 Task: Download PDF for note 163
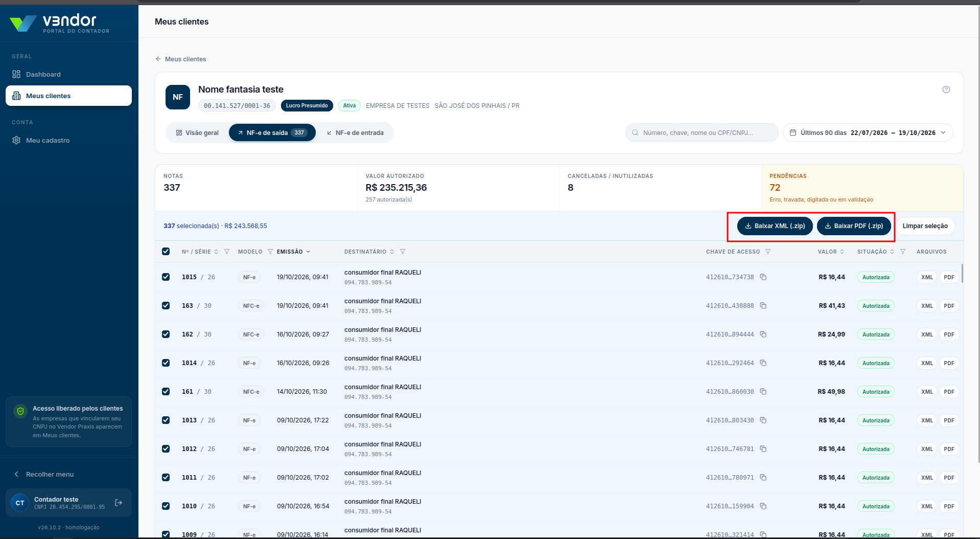tap(949, 306)
